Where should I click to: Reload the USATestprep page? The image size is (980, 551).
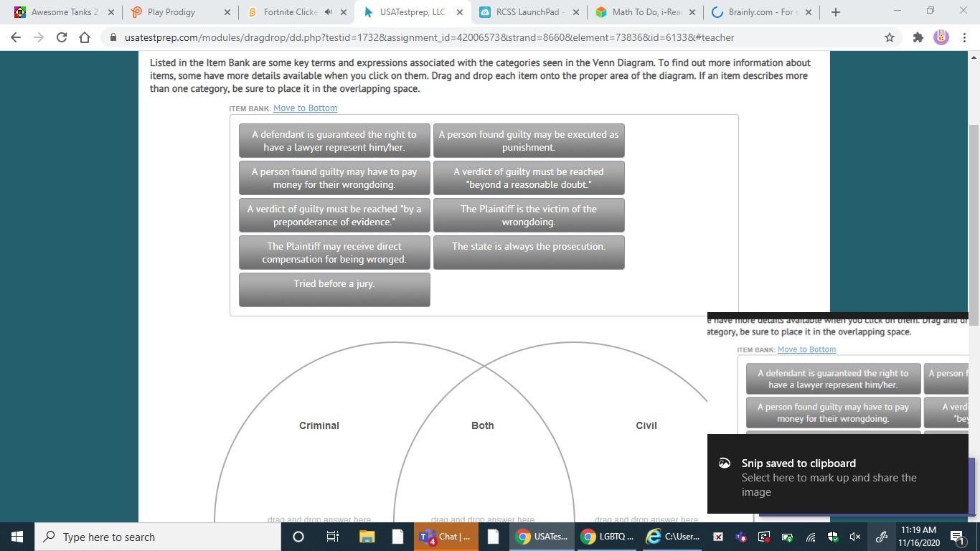[x=62, y=37]
